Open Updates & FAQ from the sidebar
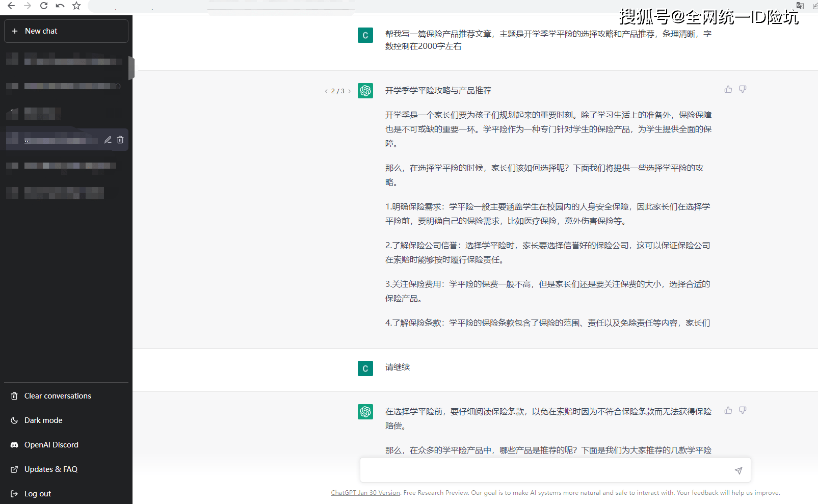The width and height of the screenshot is (818, 504). pos(51,469)
